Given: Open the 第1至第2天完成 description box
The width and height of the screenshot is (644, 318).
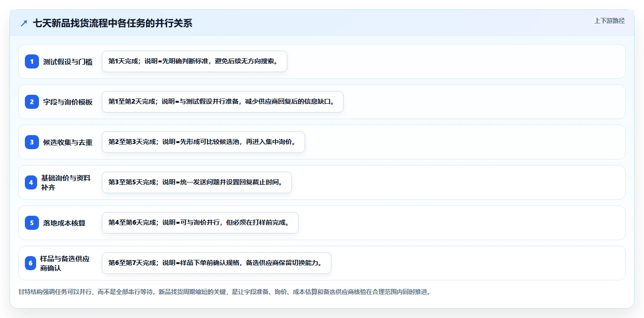Looking at the screenshot, I should point(222,102).
